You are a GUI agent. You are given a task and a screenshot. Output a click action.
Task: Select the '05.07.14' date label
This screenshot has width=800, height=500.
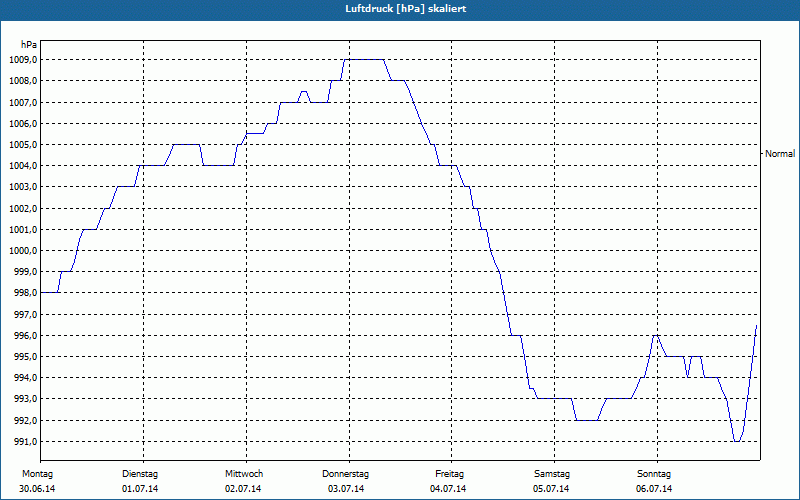click(x=551, y=489)
